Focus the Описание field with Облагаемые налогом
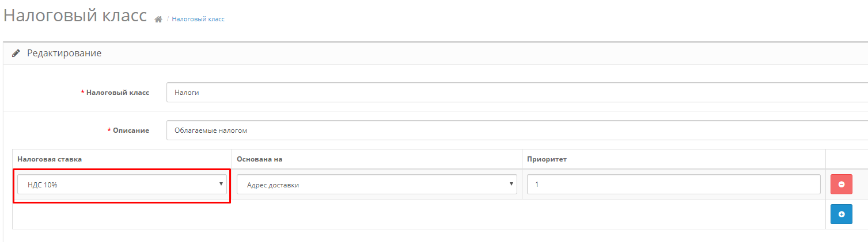868x242 pixels. [517, 130]
